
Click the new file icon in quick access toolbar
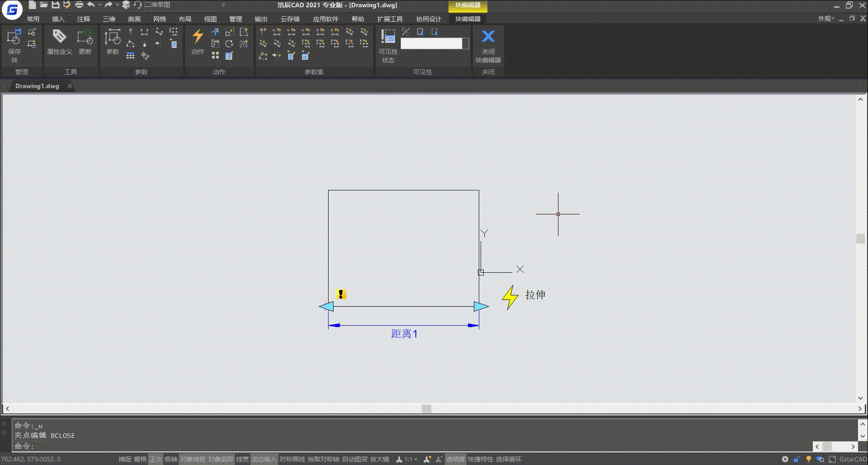tap(32, 5)
